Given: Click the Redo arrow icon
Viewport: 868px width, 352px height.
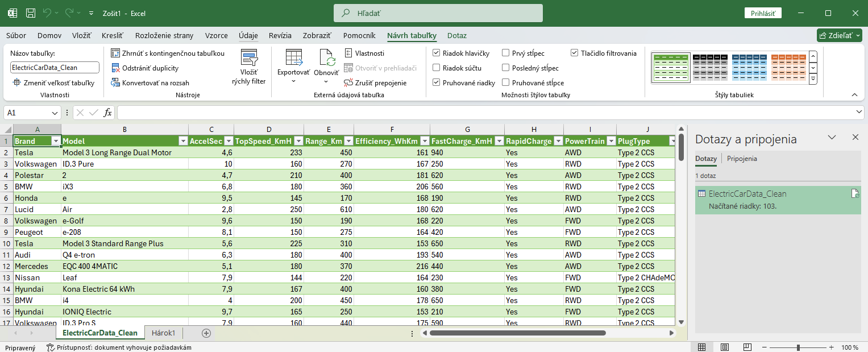Looking at the screenshot, I should point(69,13).
